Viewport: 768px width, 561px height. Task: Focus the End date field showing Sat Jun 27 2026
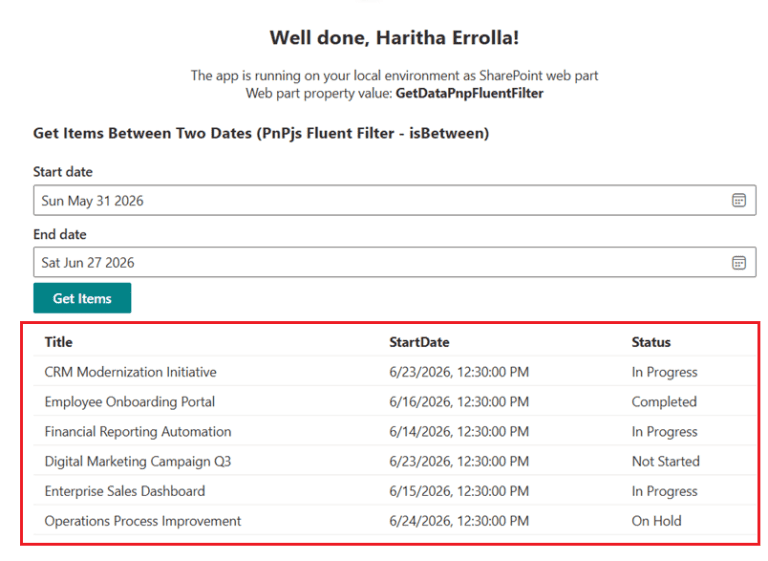[x=395, y=262]
